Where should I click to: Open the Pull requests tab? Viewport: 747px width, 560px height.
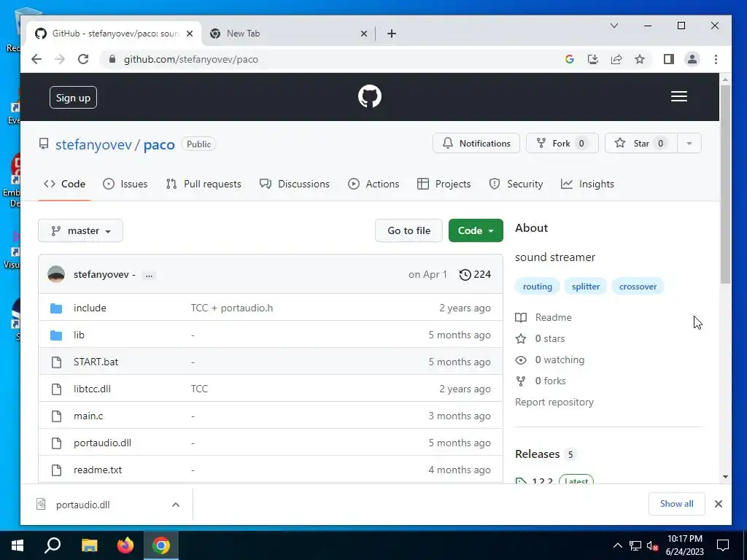point(204,184)
